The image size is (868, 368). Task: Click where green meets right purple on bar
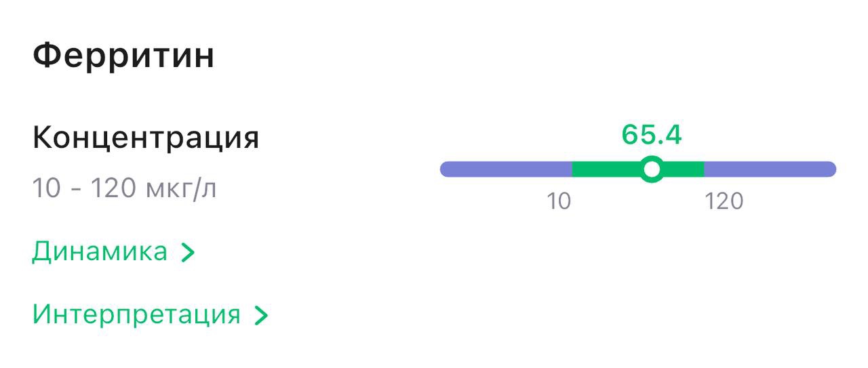click(704, 169)
